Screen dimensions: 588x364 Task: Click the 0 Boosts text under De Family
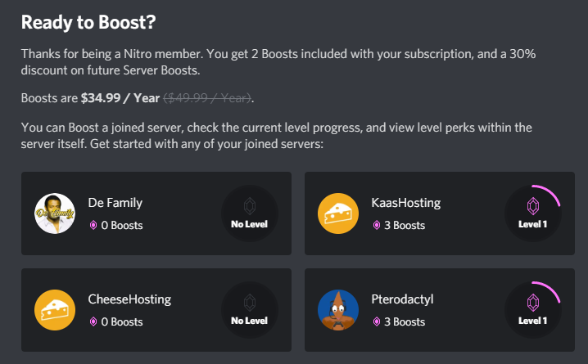coord(122,226)
